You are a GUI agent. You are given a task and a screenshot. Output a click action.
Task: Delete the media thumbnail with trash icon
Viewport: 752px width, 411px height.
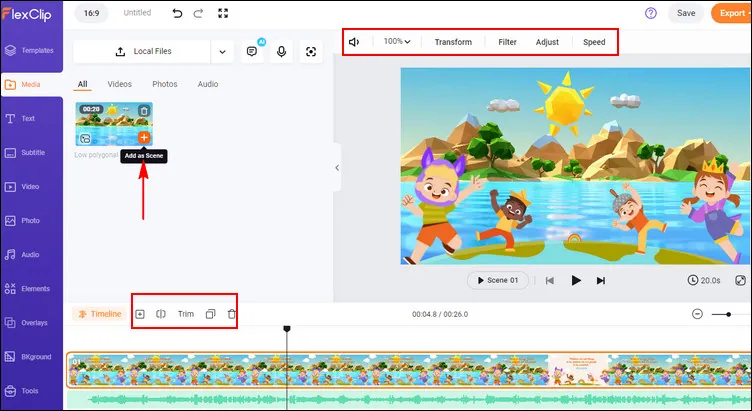click(x=143, y=111)
